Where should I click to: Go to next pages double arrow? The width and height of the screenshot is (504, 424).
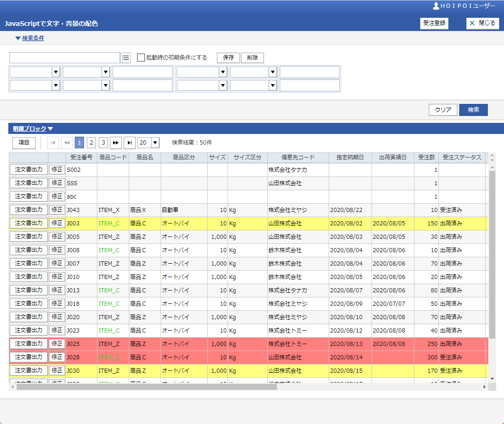tap(116, 143)
